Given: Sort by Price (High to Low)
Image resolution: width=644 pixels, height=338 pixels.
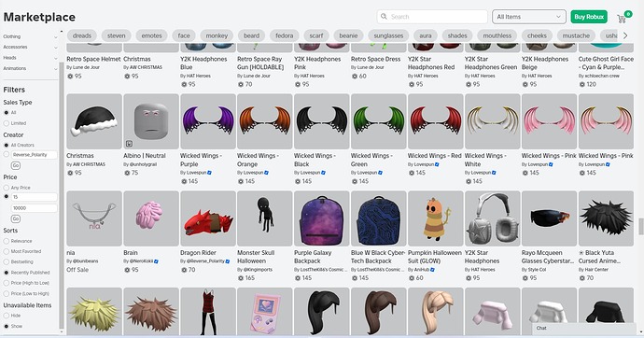Looking at the screenshot, I should (x=7, y=283).
